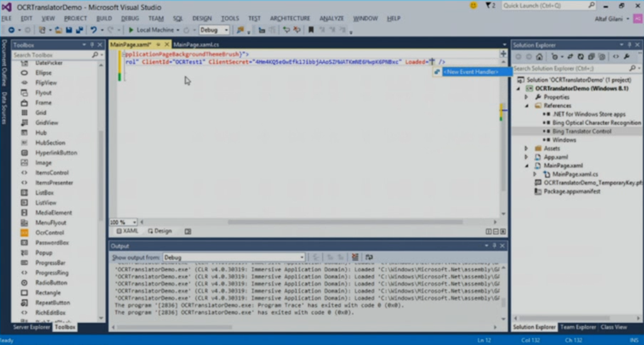Click the Home icon in Solution Explorer

(x=539, y=57)
